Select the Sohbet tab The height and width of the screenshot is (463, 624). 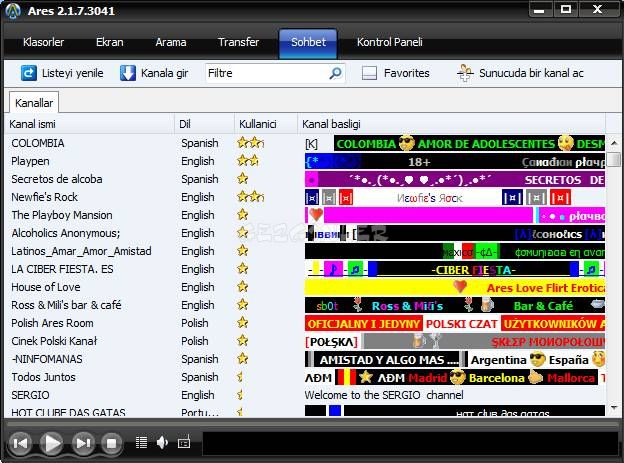[308, 43]
